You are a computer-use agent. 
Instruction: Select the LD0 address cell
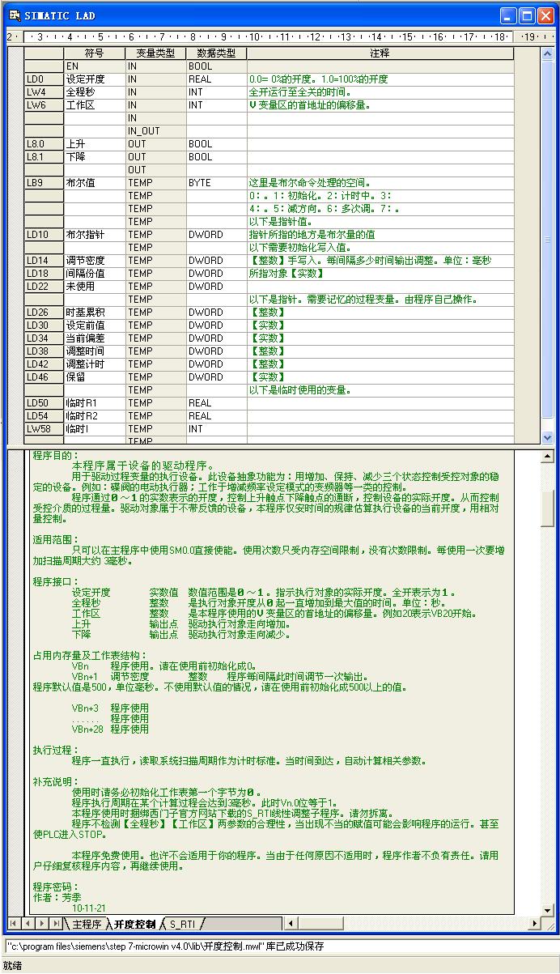(44, 79)
